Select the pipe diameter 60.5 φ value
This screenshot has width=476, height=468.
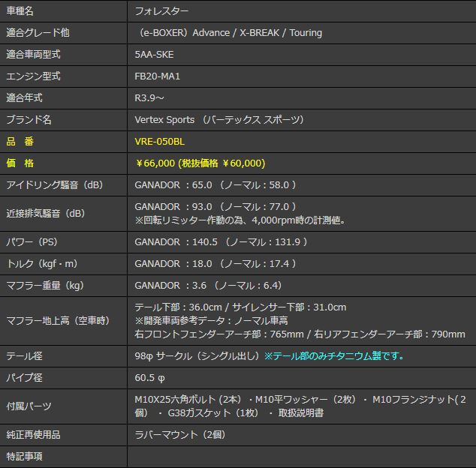149,377
